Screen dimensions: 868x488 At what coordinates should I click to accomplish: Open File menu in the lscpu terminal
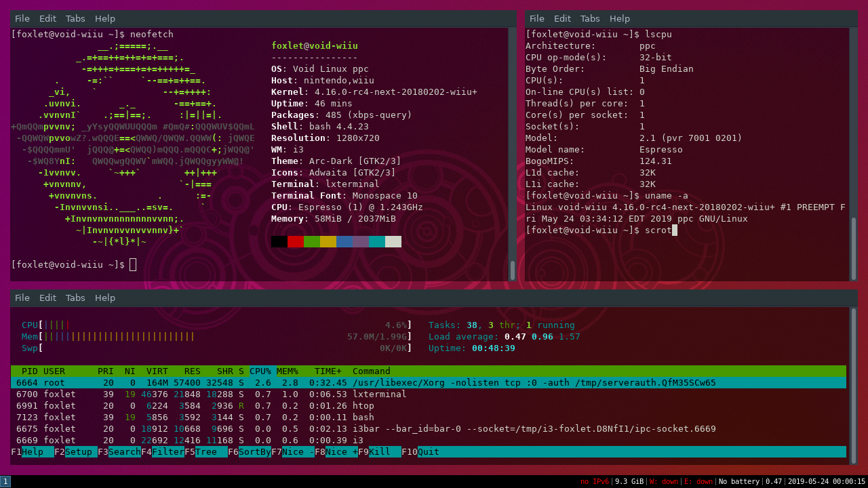point(537,19)
